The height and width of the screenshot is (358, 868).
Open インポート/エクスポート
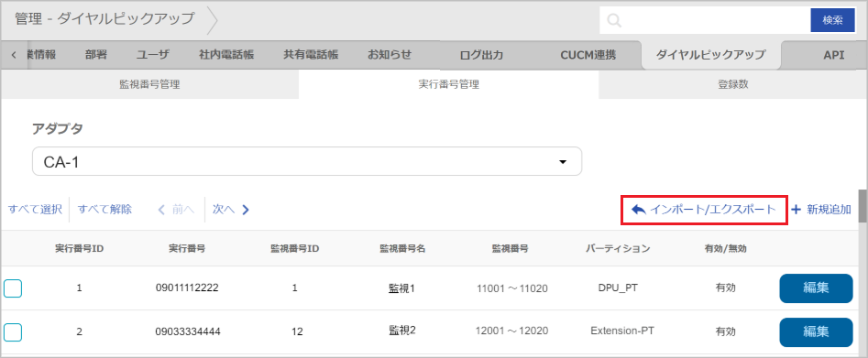(x=704, y=210)
